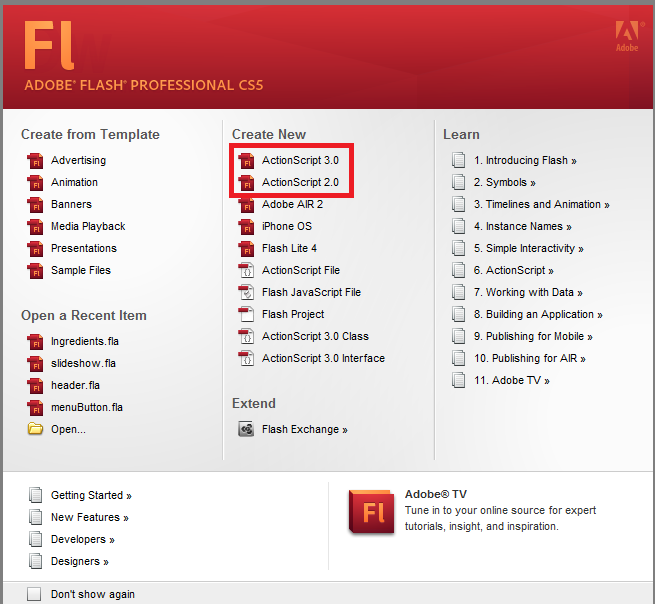Open the Symbols lesson
The image size is (655, 604).
coord(505,183)
